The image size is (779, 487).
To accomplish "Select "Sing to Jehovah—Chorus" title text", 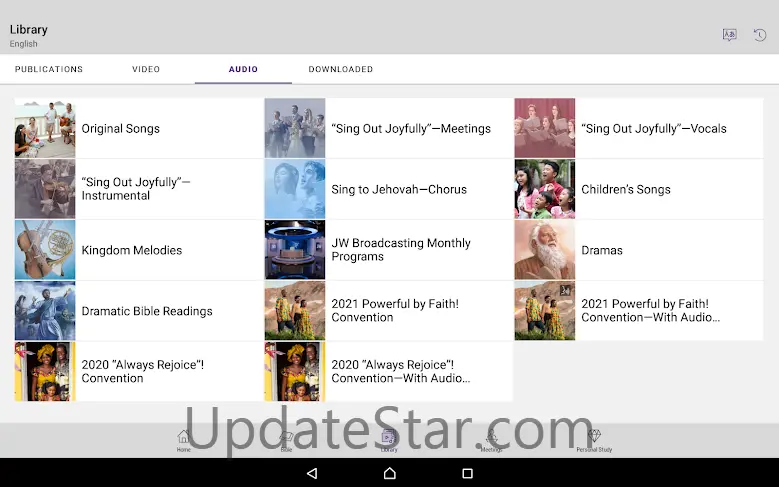I will (x=399, y=189).
